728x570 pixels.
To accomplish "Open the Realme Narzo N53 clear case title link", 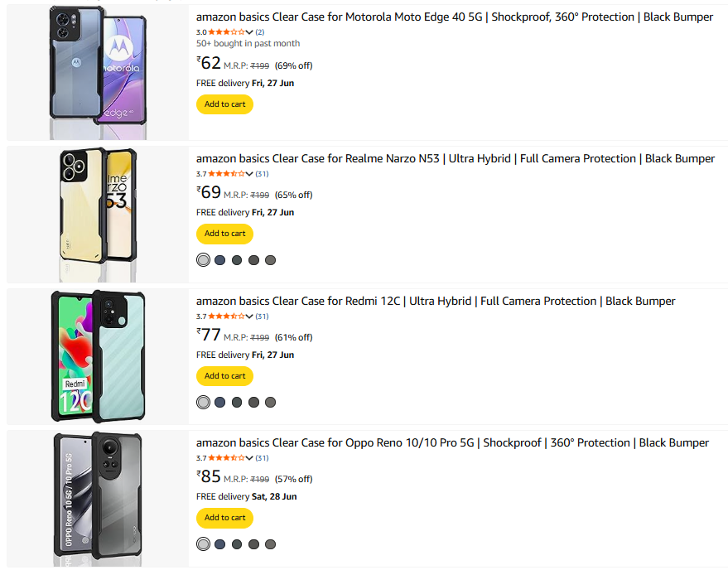I will coord(455,158).
